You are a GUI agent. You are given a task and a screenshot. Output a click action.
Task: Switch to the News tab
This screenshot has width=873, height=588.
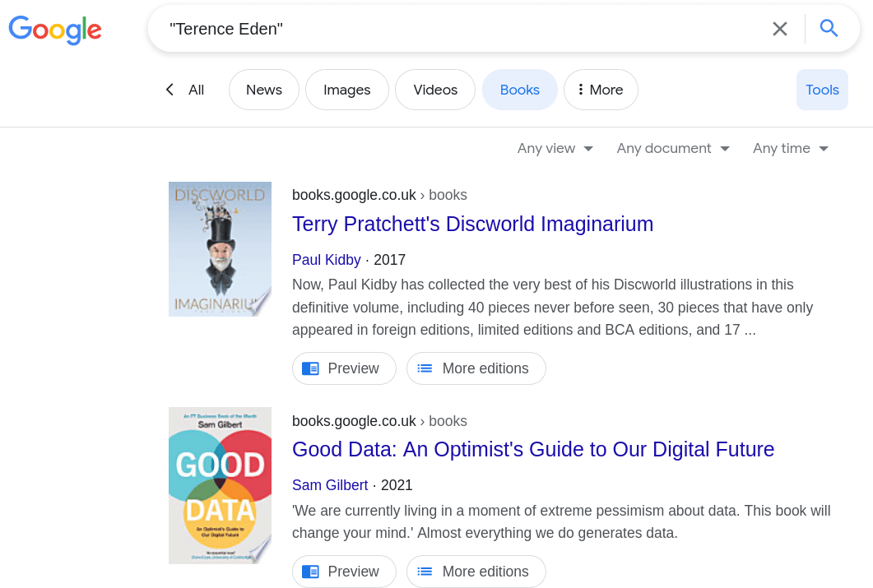point(264,90)
